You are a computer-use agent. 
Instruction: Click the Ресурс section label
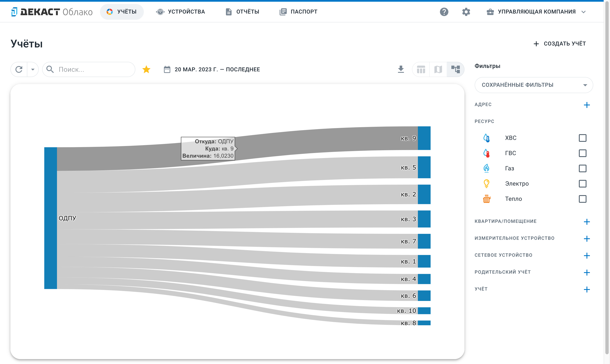(x=484, y=121)
